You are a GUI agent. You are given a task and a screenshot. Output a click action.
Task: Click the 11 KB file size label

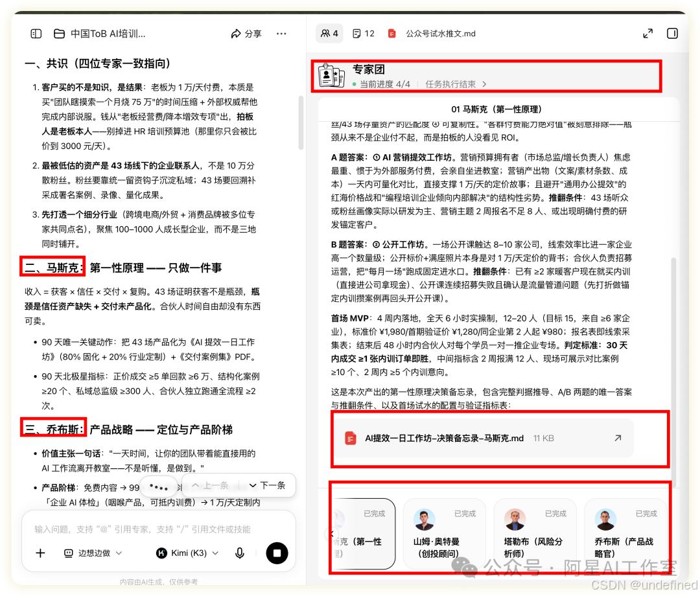point(543,439)
